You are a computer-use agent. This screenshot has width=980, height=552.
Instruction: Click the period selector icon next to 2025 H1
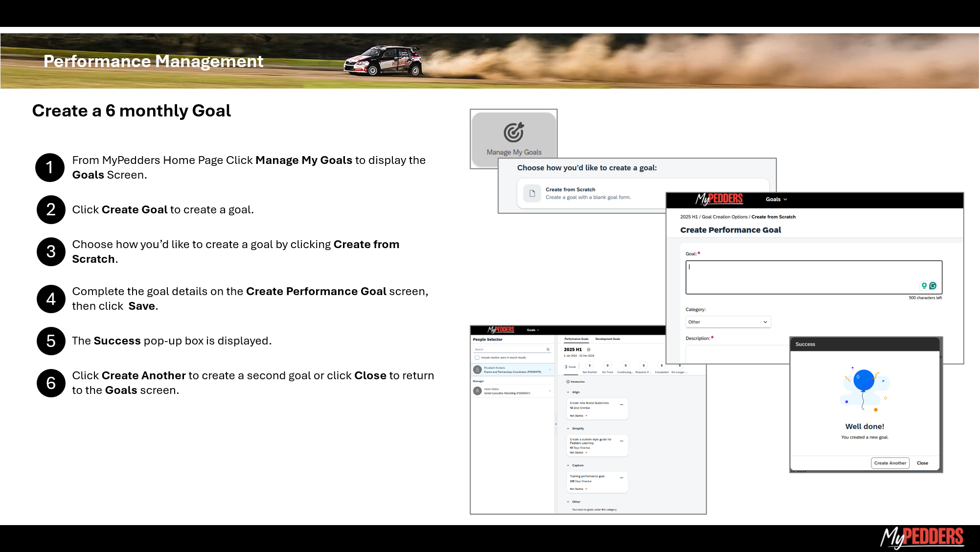pos(589,349)
